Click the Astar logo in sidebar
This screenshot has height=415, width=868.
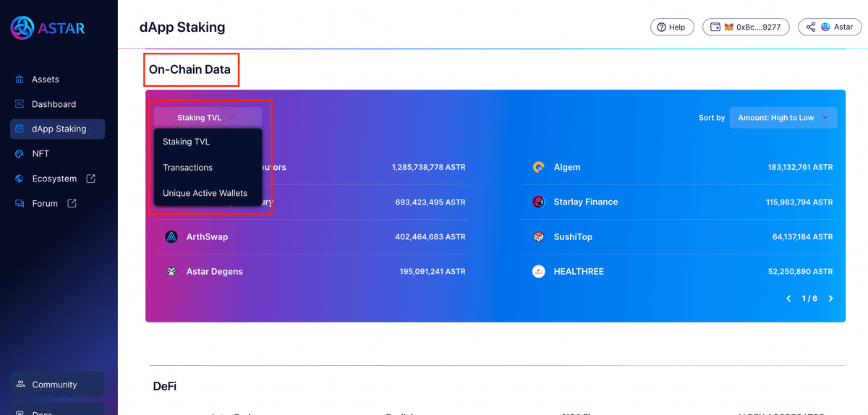[x=47, y=28]
